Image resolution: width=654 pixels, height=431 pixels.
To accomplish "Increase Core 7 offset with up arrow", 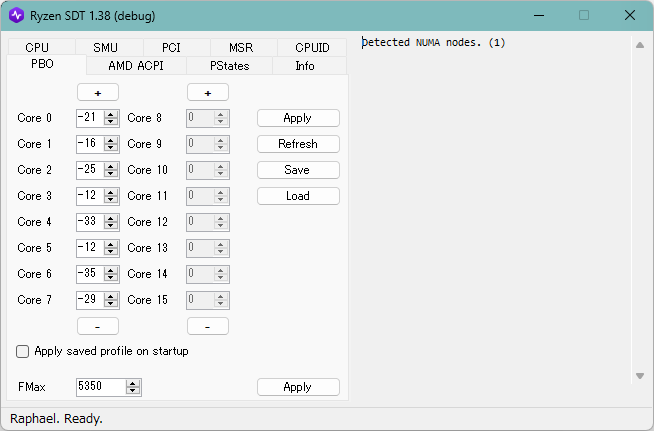I will (111, 296).
